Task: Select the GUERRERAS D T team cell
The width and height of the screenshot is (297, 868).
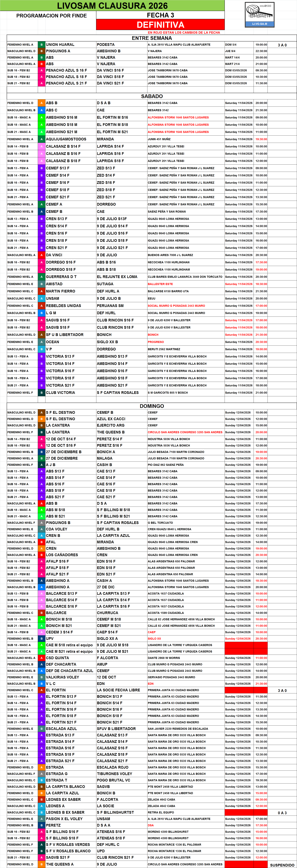Action: pos(61,277)
